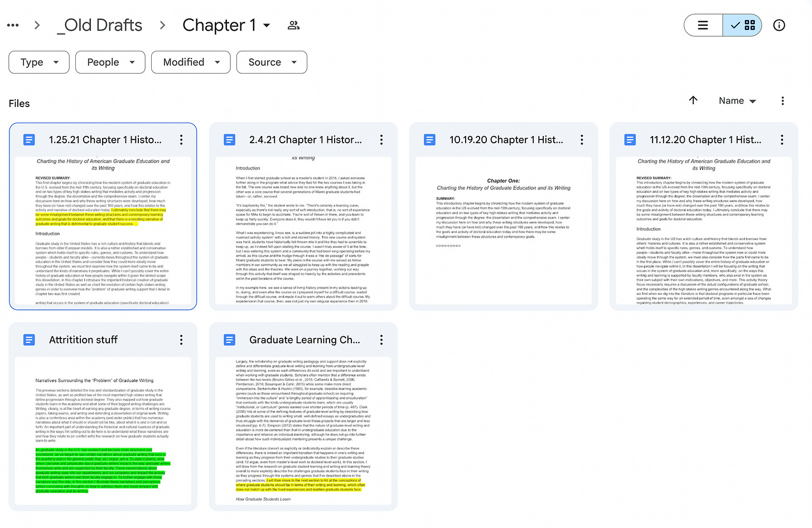
Task: Click the breadcrumb chevron before Chapter 1
Action: point(162,25)
